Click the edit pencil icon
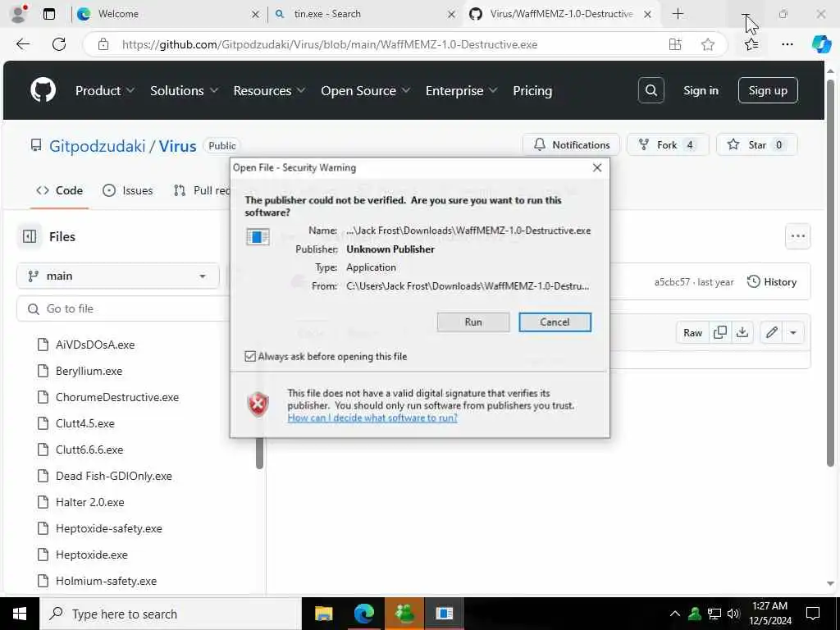This screenshot has width=840, height=630. pyautogui.click(x=771, y=333)
